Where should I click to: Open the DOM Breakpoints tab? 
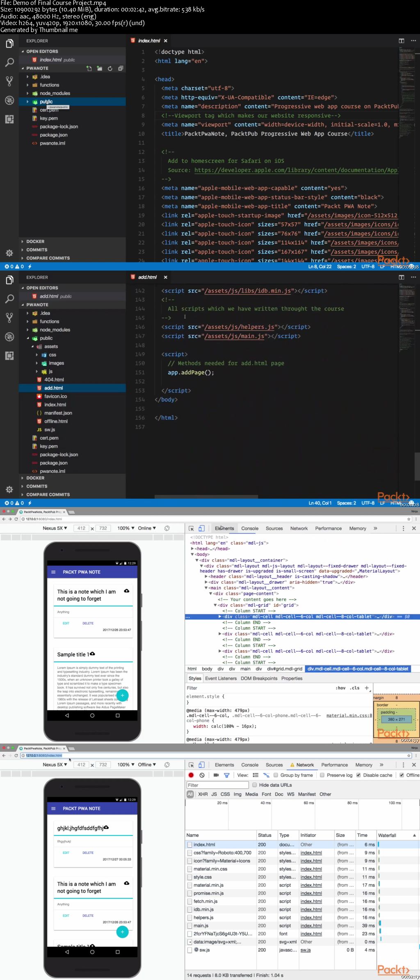(x=259, y=678)
